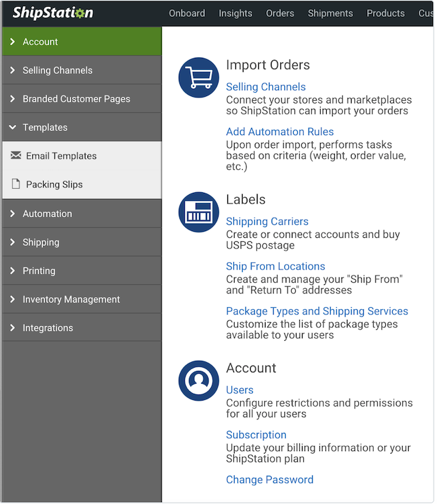This screenshot has width=437, height=504.
Task: Click the Selling Channels sidebar label
Action: [58, 71]
